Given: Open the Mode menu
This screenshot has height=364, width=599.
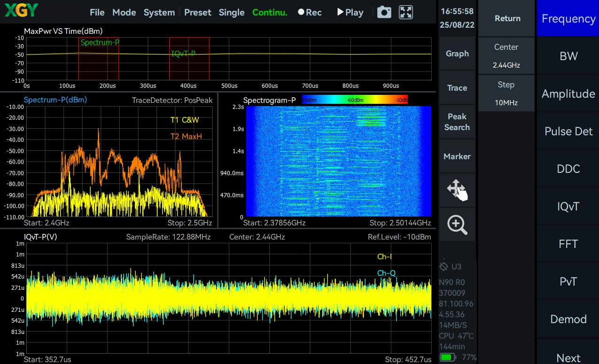Looking at the screenshot, I should click(124, 12).
